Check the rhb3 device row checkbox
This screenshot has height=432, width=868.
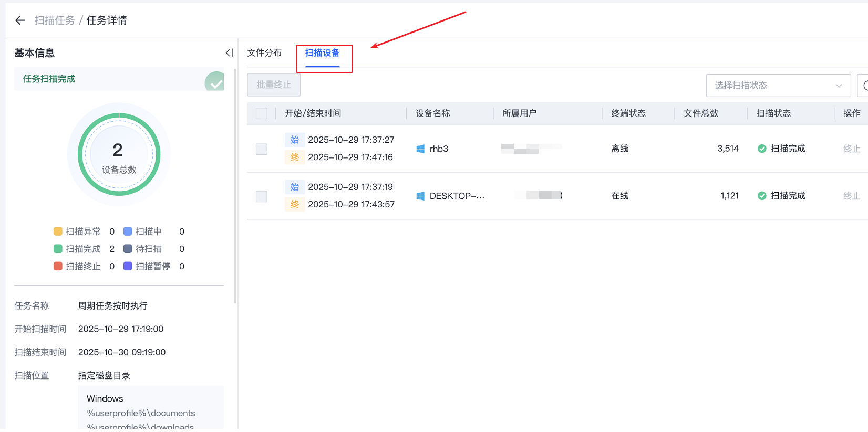coord(262,150)
